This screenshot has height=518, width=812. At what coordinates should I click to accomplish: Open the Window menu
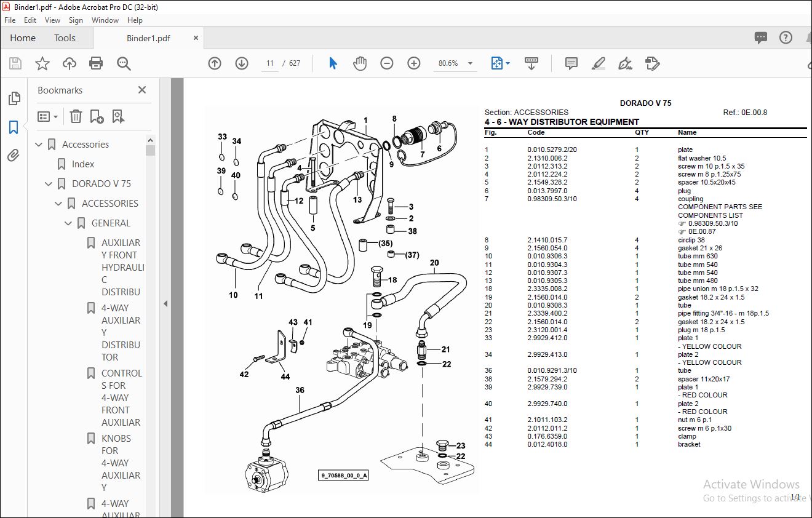click(105, 20)
